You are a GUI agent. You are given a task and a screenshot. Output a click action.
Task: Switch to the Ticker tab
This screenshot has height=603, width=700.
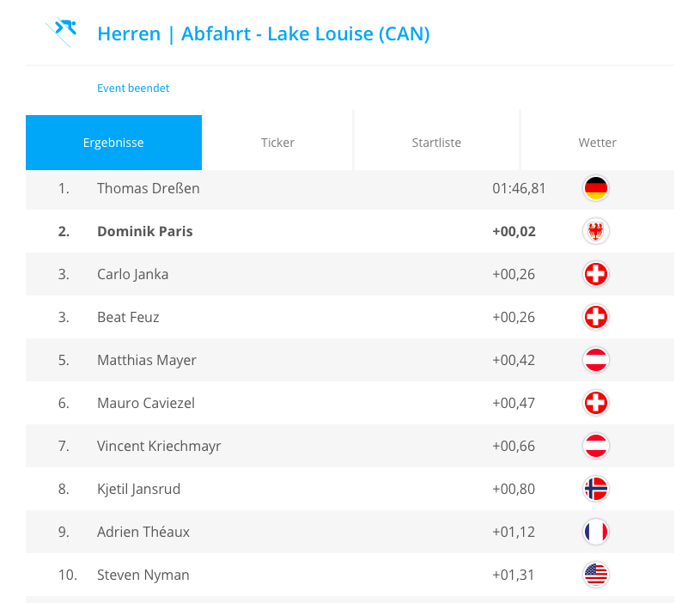(277, 143)
